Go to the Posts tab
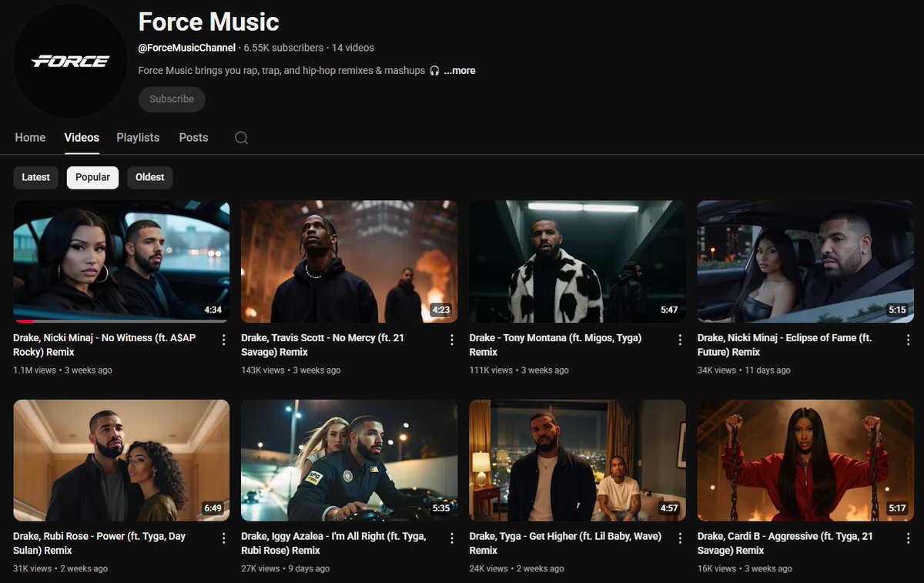 point(193,138)
